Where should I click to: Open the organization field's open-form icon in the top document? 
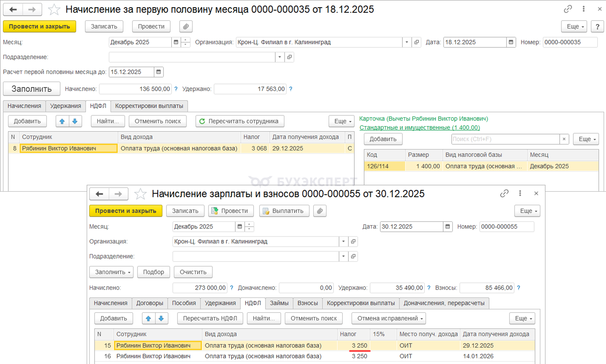[416, 42]
